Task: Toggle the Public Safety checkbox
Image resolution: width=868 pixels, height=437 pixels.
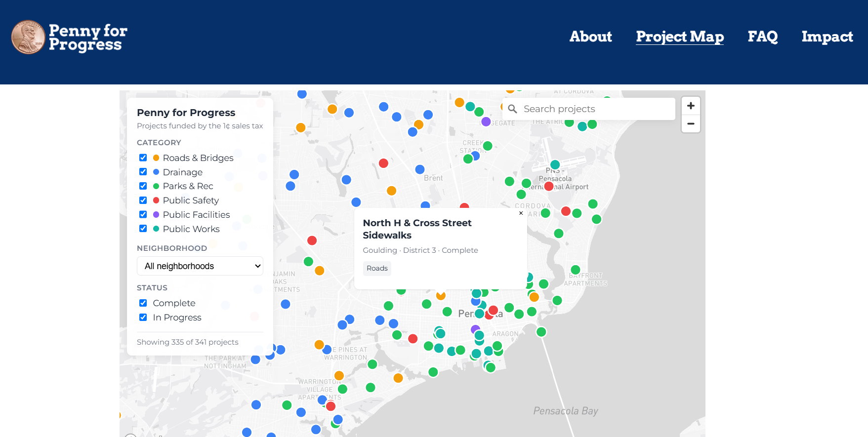Action: 143,200
